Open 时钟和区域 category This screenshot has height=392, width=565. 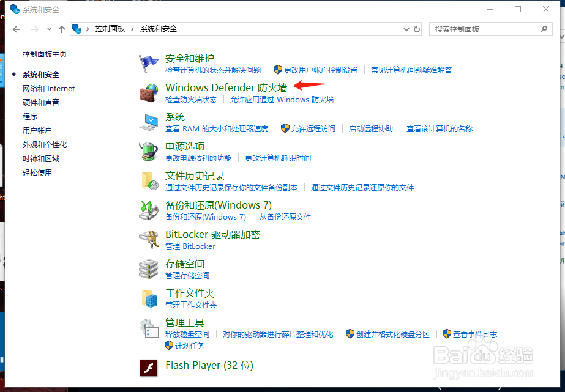click(x=41, y=159)
